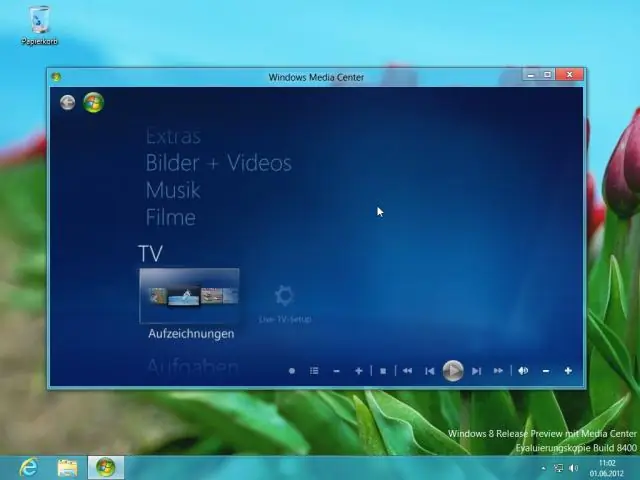
Task: Choose Filme from the main menu
Action: tap(171, 217)
